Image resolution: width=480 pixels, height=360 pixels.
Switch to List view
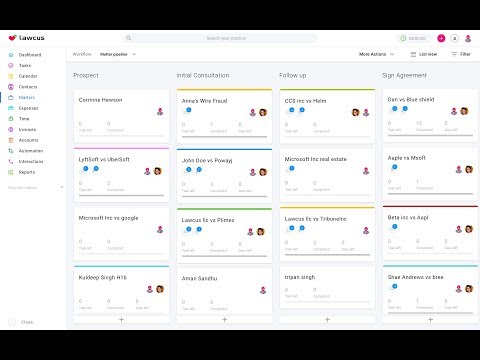point(424,54)
